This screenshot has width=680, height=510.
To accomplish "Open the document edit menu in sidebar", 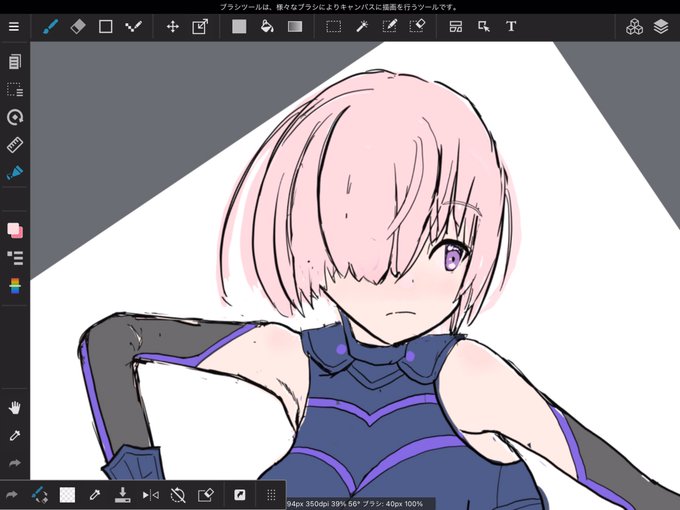I will [x=15, y=62].
